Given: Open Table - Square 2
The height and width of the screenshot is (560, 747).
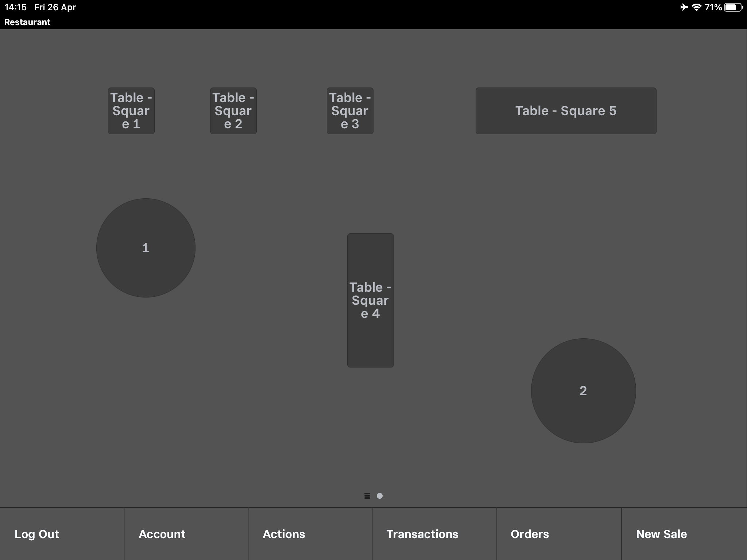Looking at the screenshot, I should [233, 110].
